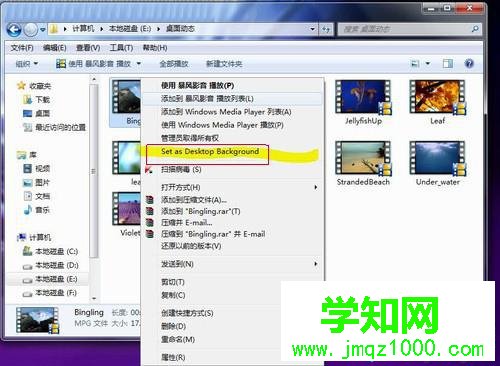Choose 还原以前的版本(V)

point(233,246)
